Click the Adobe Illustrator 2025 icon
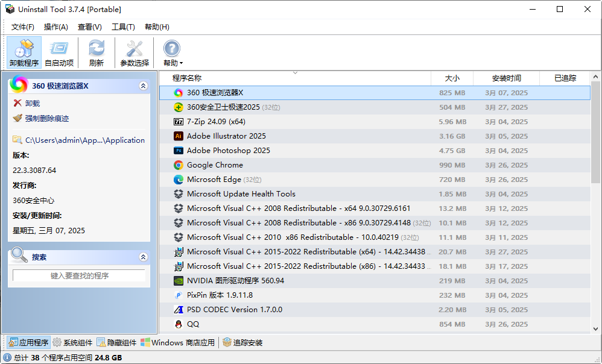602x364 pixels. 178,136
